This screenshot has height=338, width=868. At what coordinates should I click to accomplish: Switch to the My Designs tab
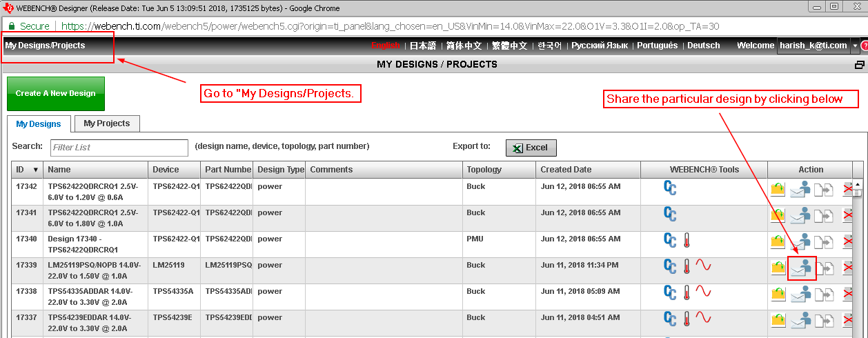(x=39, y=124)
